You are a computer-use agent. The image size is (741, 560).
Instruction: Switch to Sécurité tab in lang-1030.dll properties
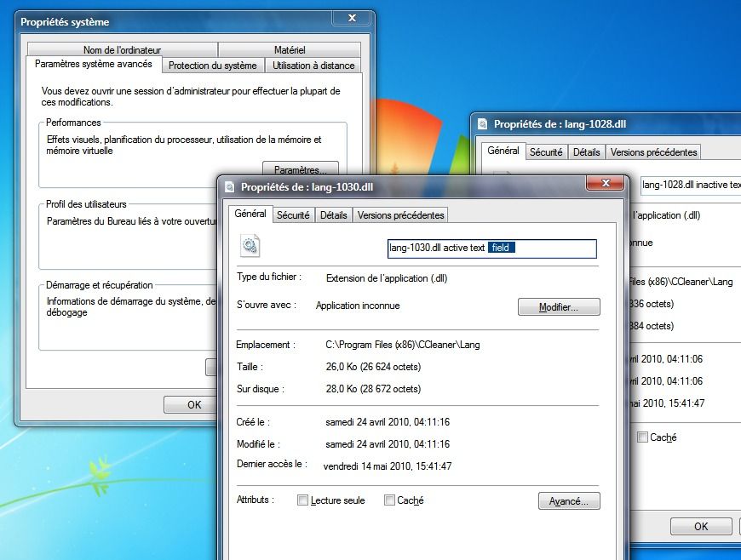click(293, 215)
